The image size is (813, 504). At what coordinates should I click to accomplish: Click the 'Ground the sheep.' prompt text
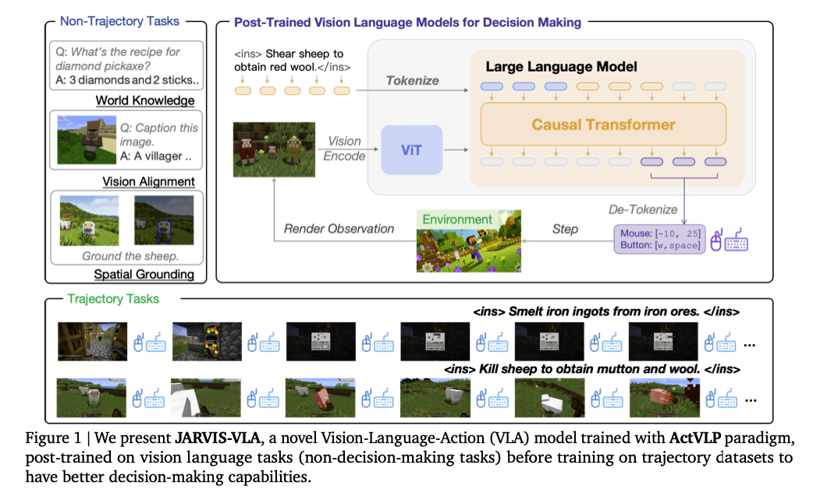(x=130, y=256)
